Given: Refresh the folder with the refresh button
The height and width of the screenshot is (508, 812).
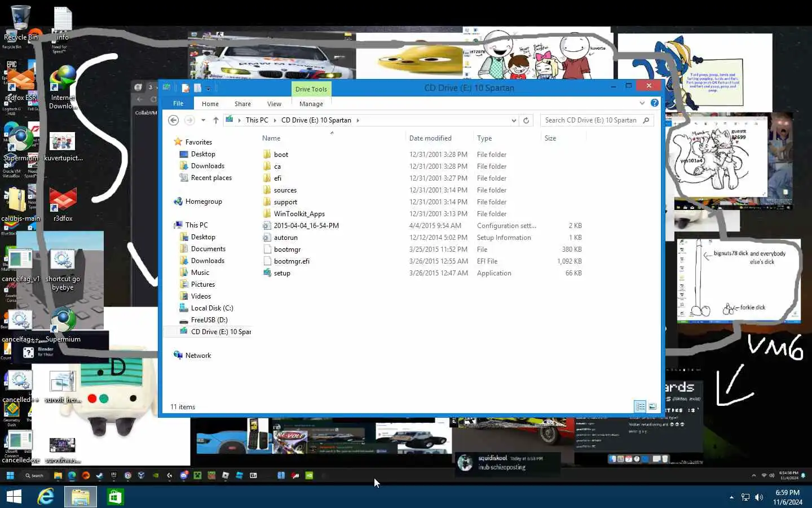Looking at the screenshot, I should coord(526,120).
